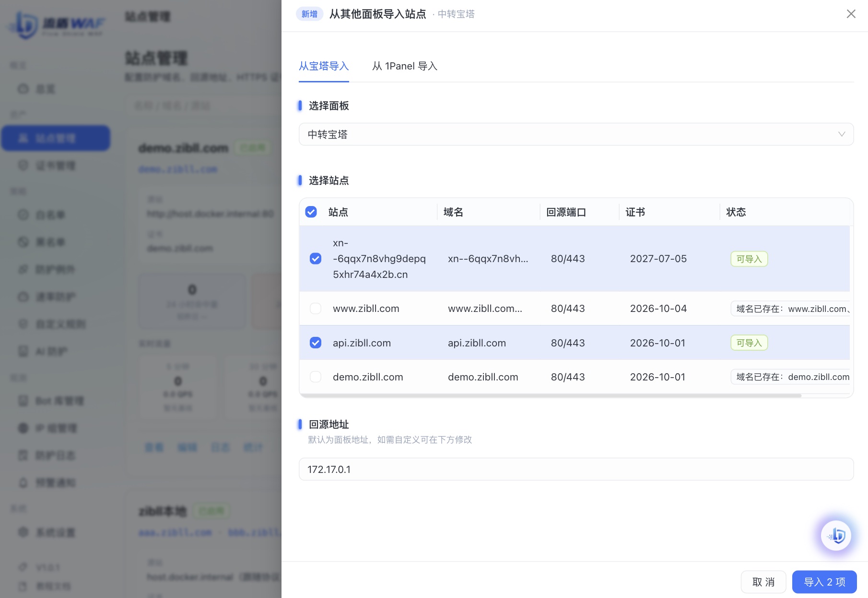Click the 选择面板 section heading
This screenshot has height=598, width=868.
click(328, 105)
